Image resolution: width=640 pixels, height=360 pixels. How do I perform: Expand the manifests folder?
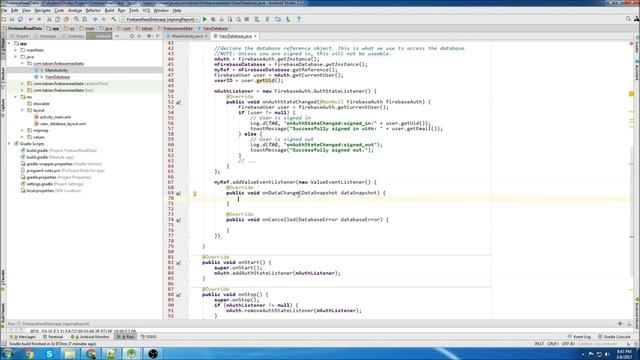click(x=16, y=50)
